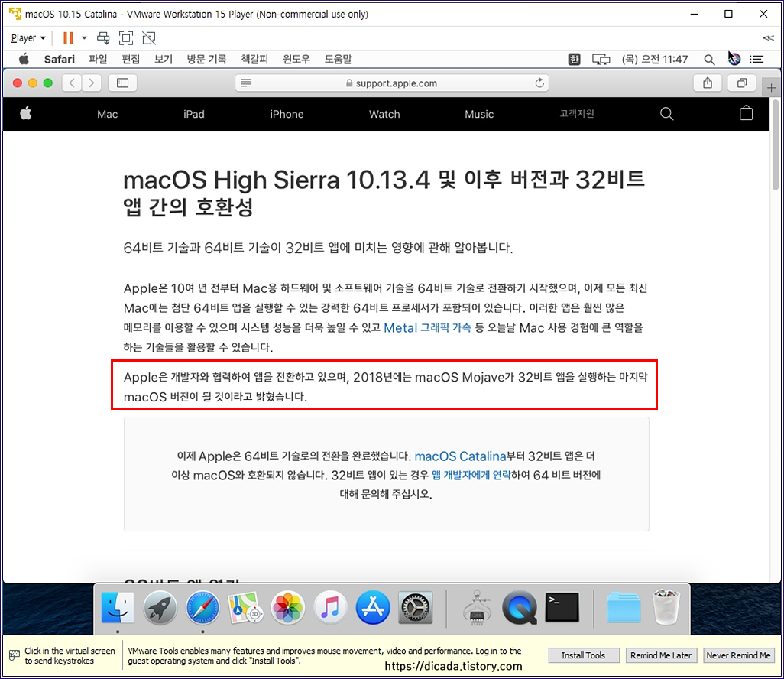This screenshot has width=784, height=679.
Task: Click Apple logo in the site navigation
Action: (25, 114)
